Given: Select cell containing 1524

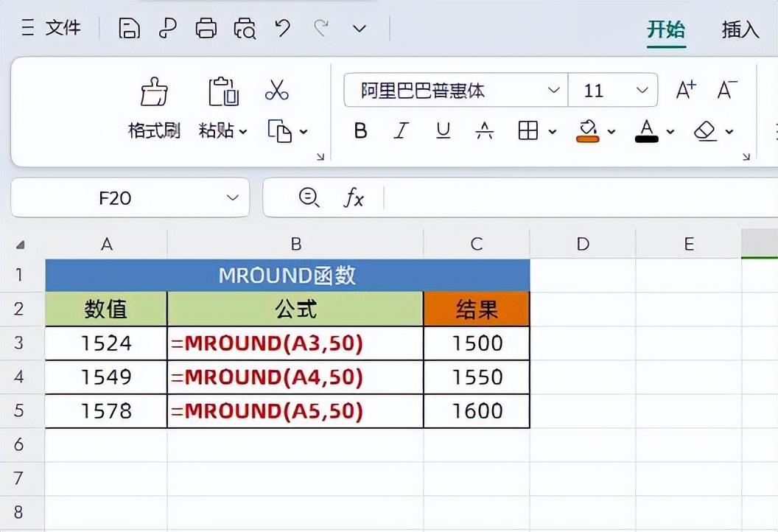Looking at the screenshot, I should coord(106,343).
